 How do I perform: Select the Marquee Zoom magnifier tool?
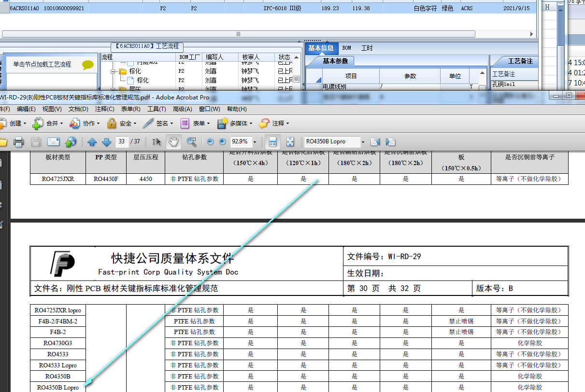pyautogui.click(x=192, y=141)
